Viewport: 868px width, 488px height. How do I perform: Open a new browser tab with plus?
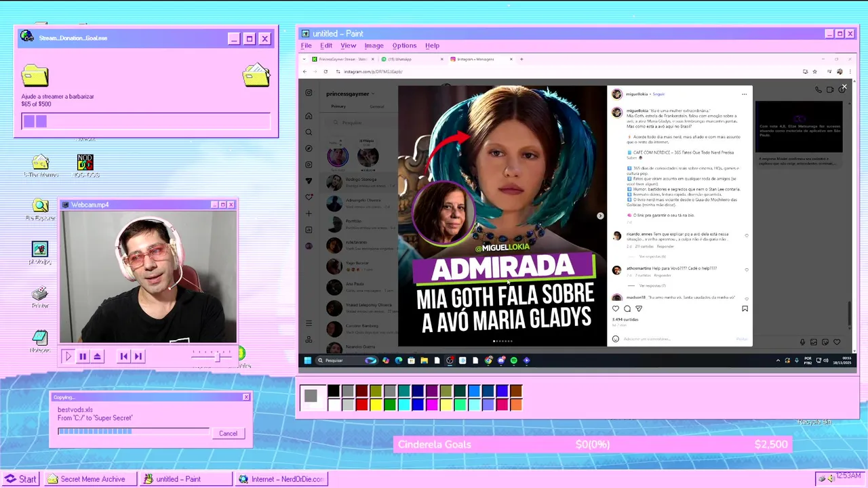tap(521, 59)
